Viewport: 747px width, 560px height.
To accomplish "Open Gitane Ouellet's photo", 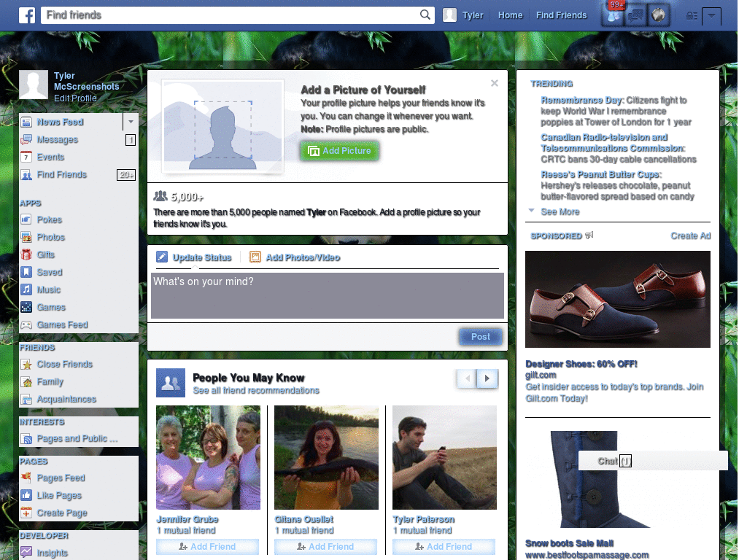I will [x=326, y=458].
